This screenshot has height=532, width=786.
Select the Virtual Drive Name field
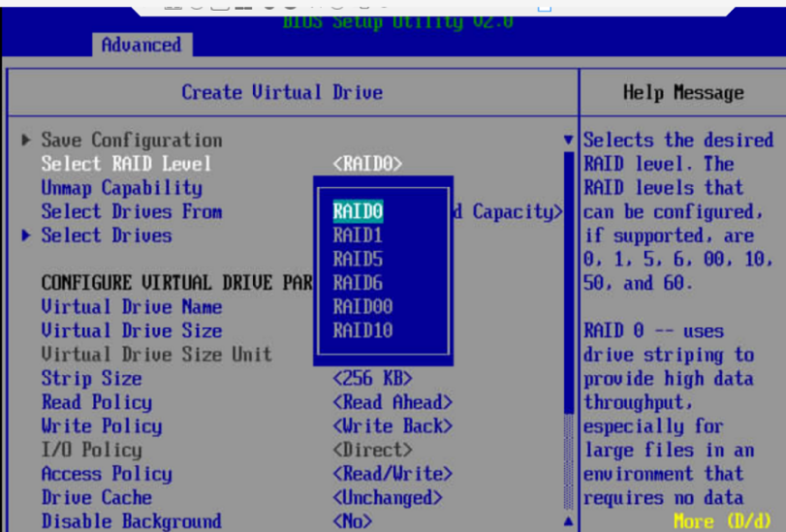point(131,307)
